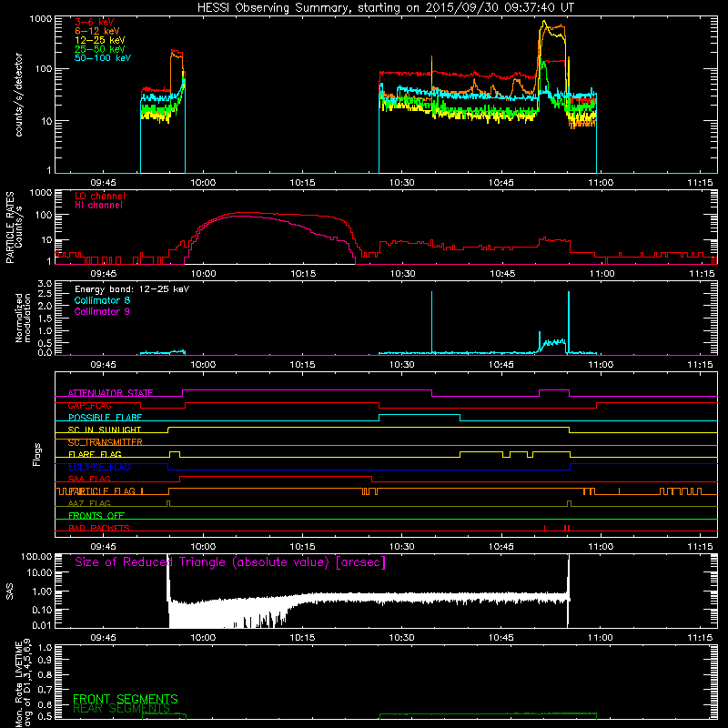Select the orange 6-12 keV legend label
This screenshot has width=728, height=728.
[97, 31]
